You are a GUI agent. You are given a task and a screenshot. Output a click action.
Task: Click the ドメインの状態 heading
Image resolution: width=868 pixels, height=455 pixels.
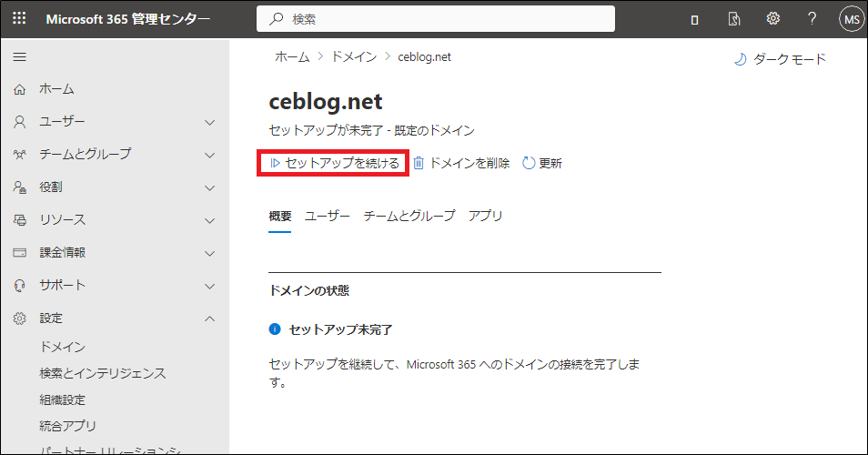click(x=308, y=290)
